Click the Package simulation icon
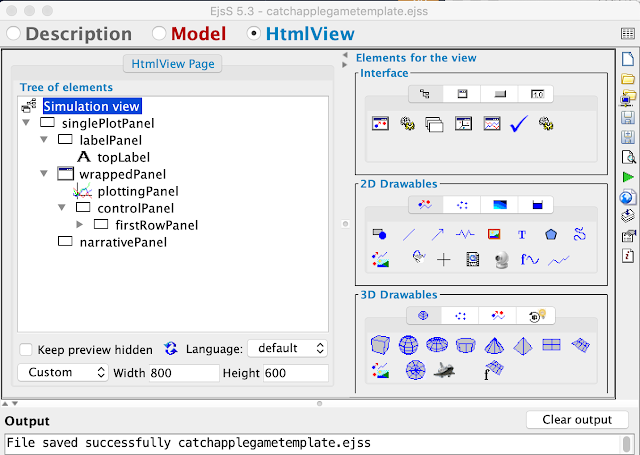 coord(628,215)
